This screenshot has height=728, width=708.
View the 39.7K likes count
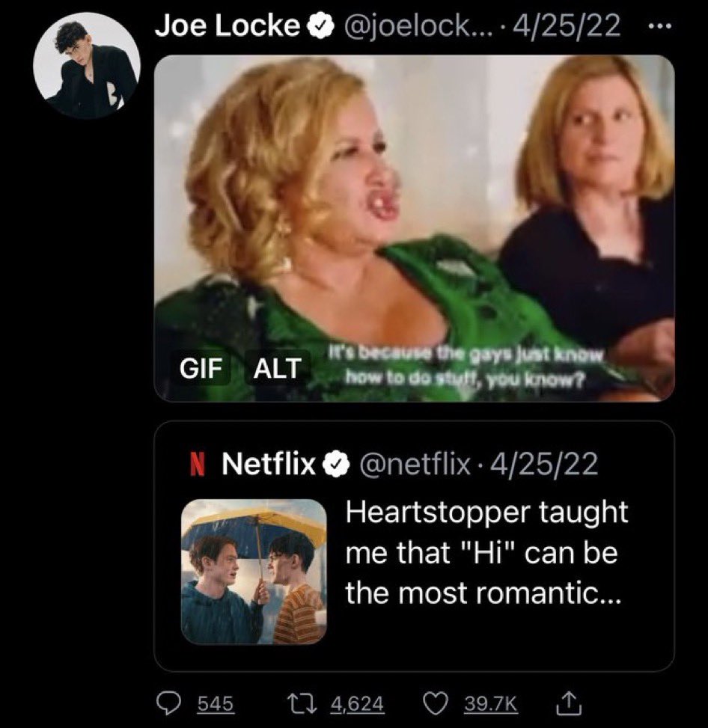[490, 703]
